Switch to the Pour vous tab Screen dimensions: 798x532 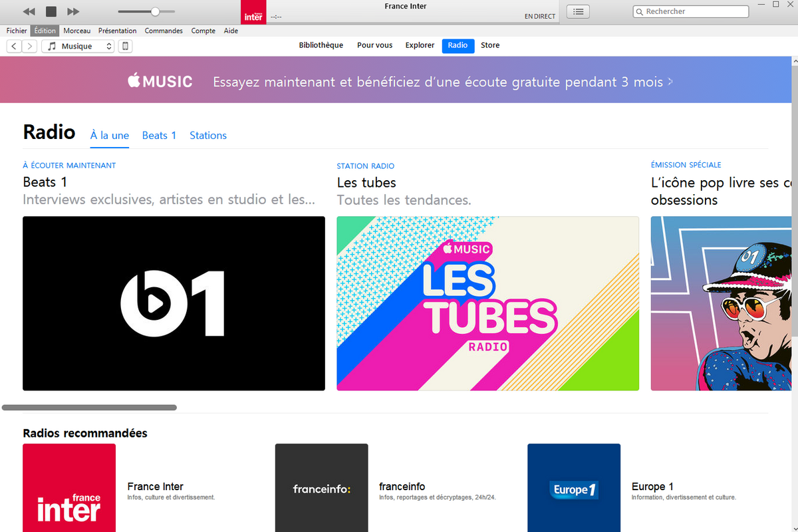click(375, 45)
